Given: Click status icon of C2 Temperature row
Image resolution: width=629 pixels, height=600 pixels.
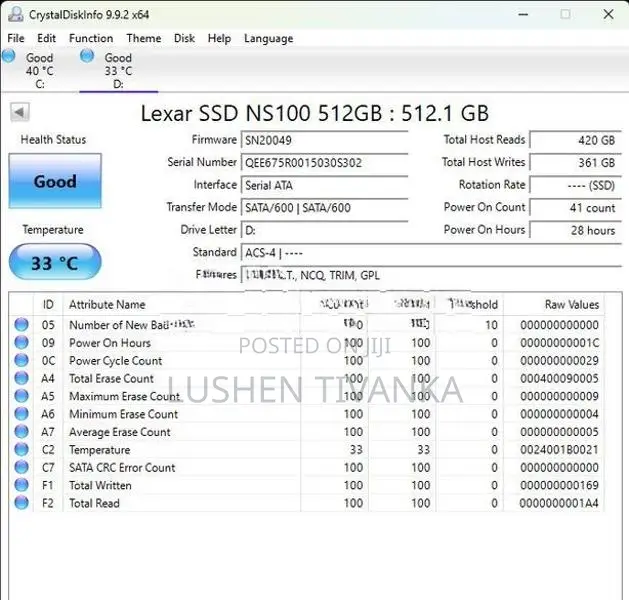Looking at the screenshot, I should [x=21, y=449].
